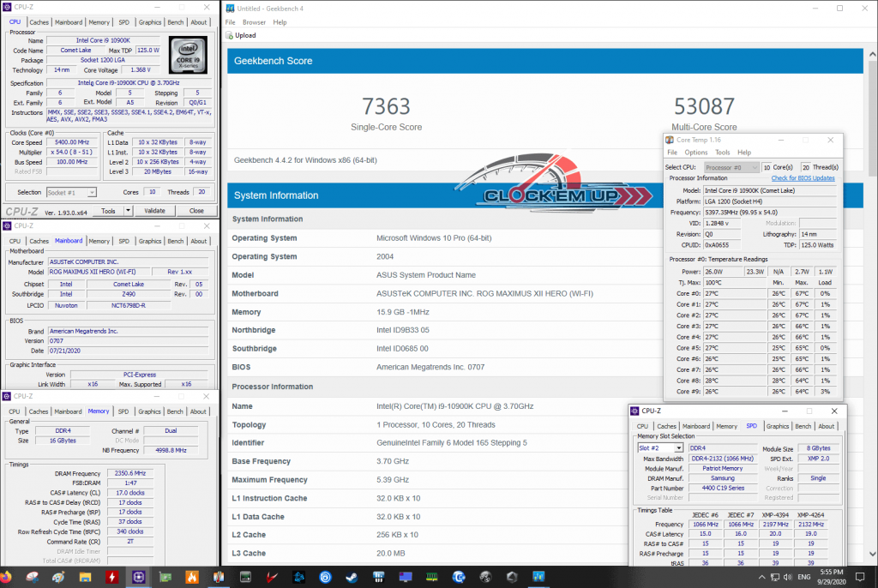Click the network icon in system tray

coord(774,578)
